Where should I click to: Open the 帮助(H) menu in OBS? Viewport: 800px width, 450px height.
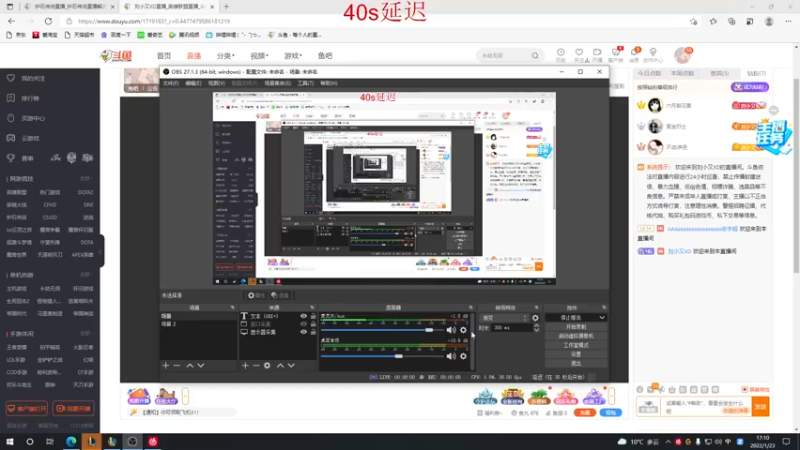[329, 83]
